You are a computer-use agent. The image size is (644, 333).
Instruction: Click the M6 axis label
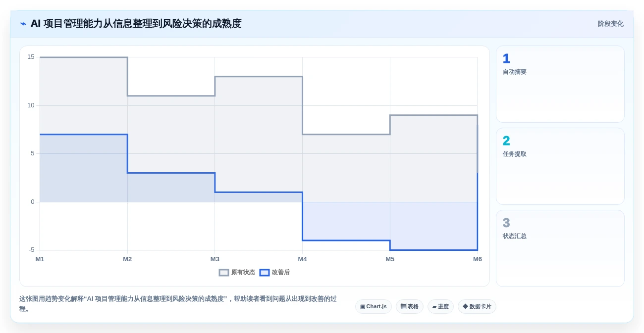(x=478, y=259)
